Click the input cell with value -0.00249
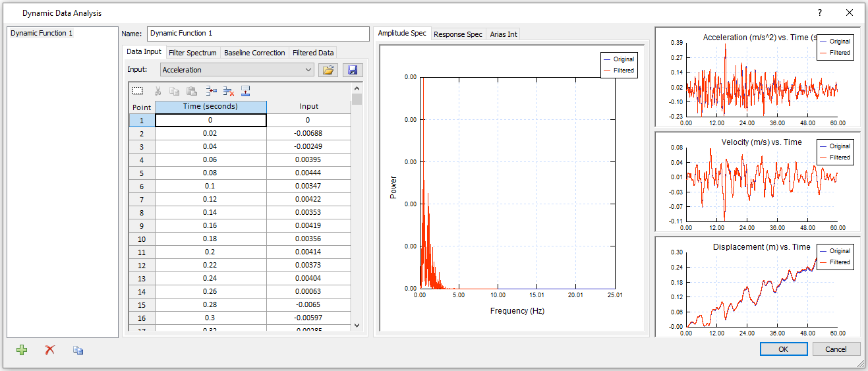868x371 pixels. coord(309,146)
